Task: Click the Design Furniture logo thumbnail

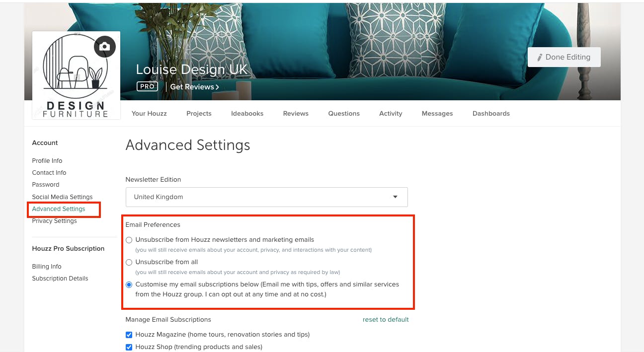Action: [x=76, y=75]
